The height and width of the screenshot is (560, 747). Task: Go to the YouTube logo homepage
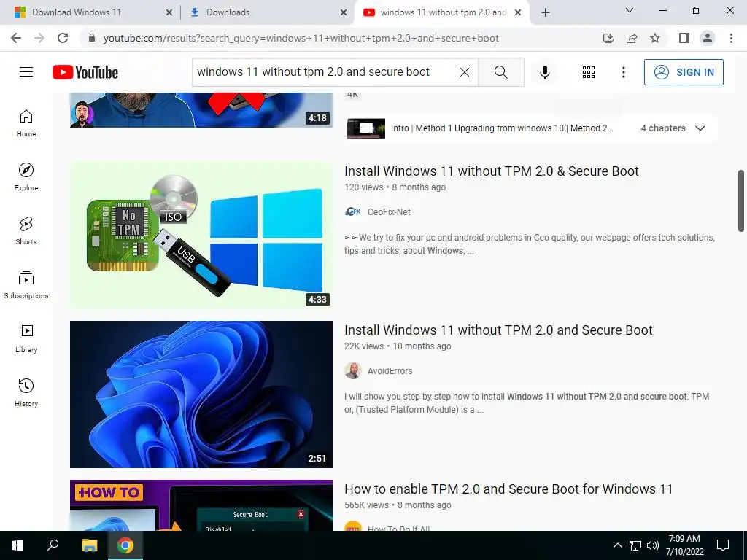(x=85, y=72)
